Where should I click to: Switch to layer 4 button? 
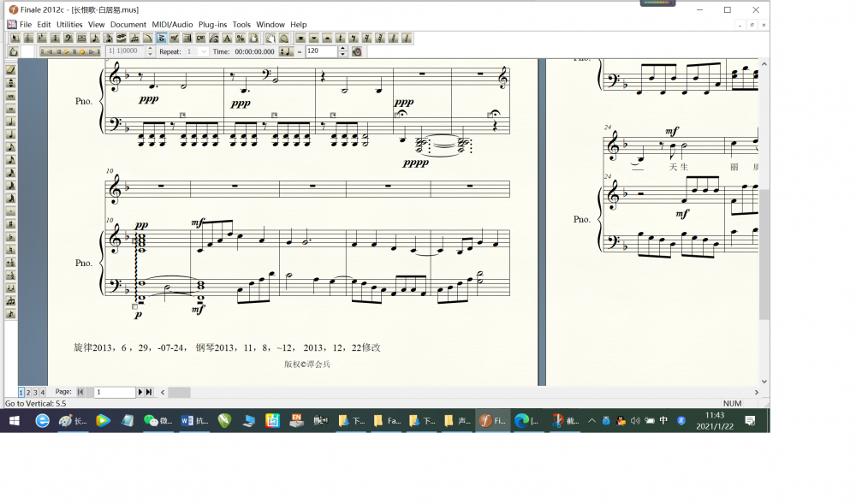[42, 392]
